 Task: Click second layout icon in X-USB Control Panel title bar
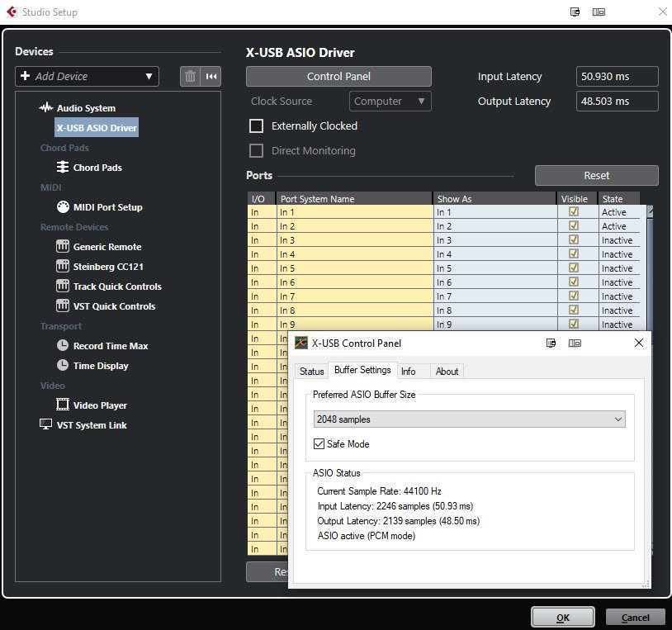click(575, 343)
